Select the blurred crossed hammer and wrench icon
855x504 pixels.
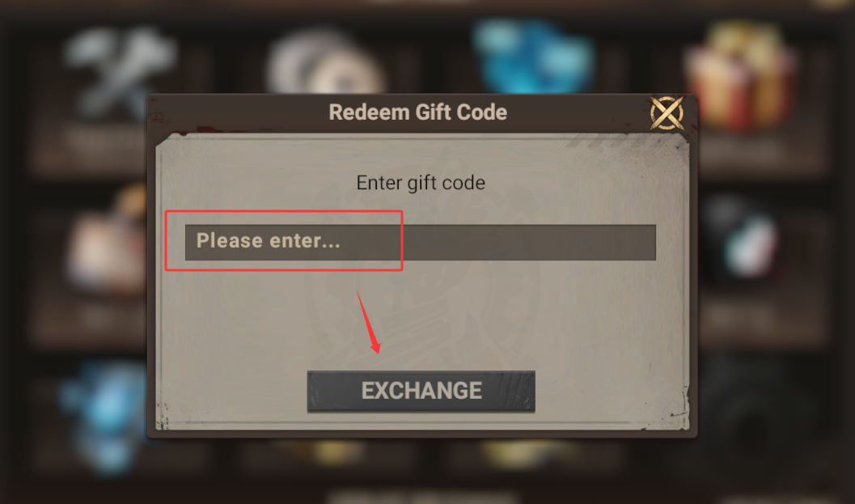117,71
